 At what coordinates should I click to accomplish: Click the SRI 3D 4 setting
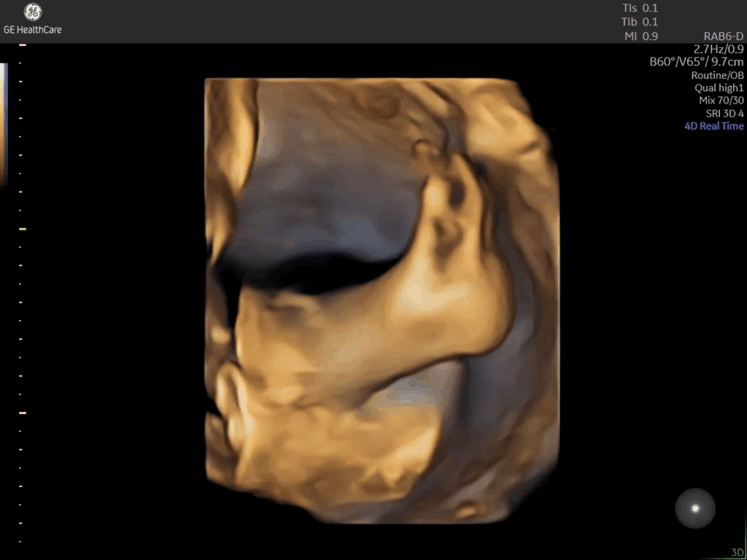[724, 113]
